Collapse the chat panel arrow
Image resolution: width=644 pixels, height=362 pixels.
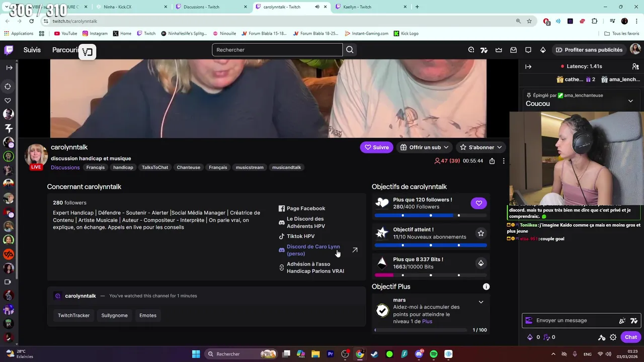[528, 66]
